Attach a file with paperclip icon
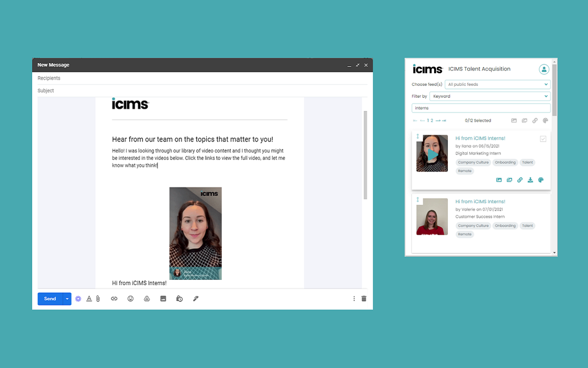 tap(98, 299)
